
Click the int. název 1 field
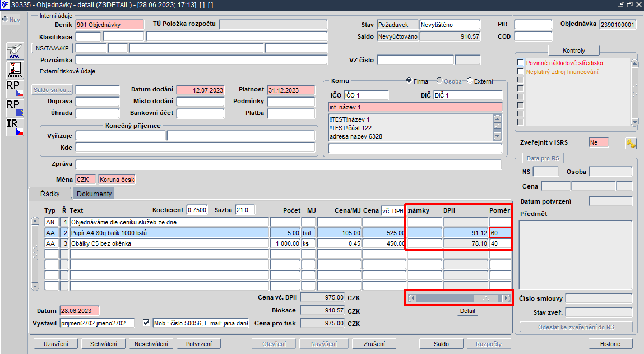[x=415, y=107]
